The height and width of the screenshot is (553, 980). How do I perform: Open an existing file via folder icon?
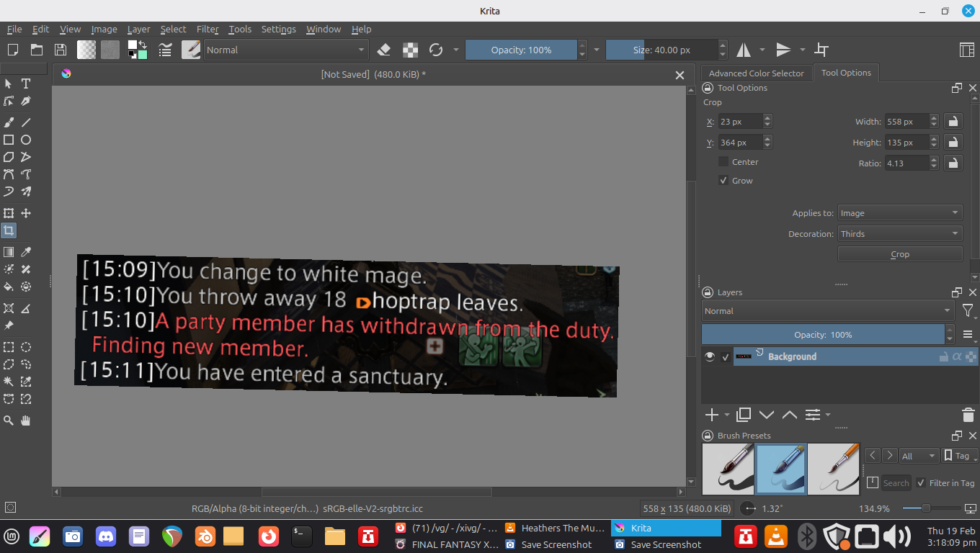pyautogui.click(x=37, y=50)
